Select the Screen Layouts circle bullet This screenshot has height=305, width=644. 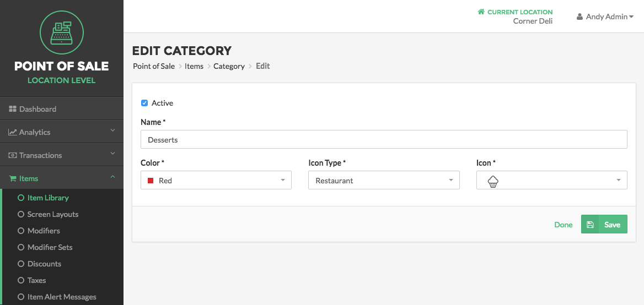[21, 214]
